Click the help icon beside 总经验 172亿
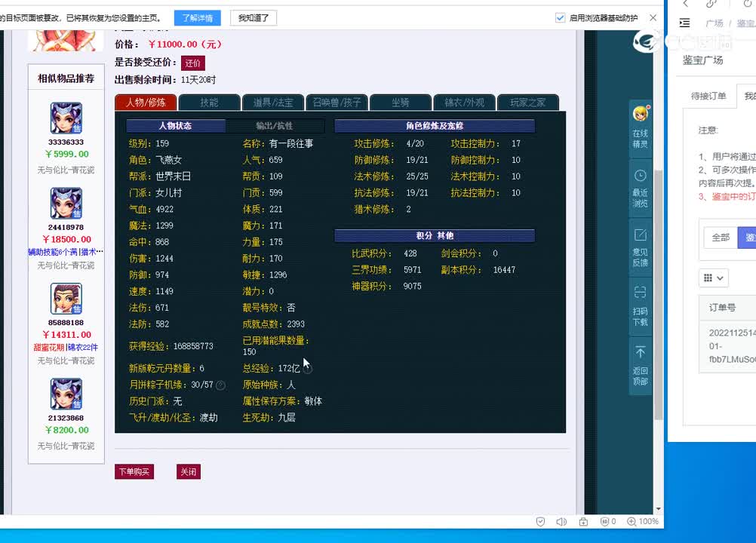Screen dimensions: 756x543 coord(308,369)
